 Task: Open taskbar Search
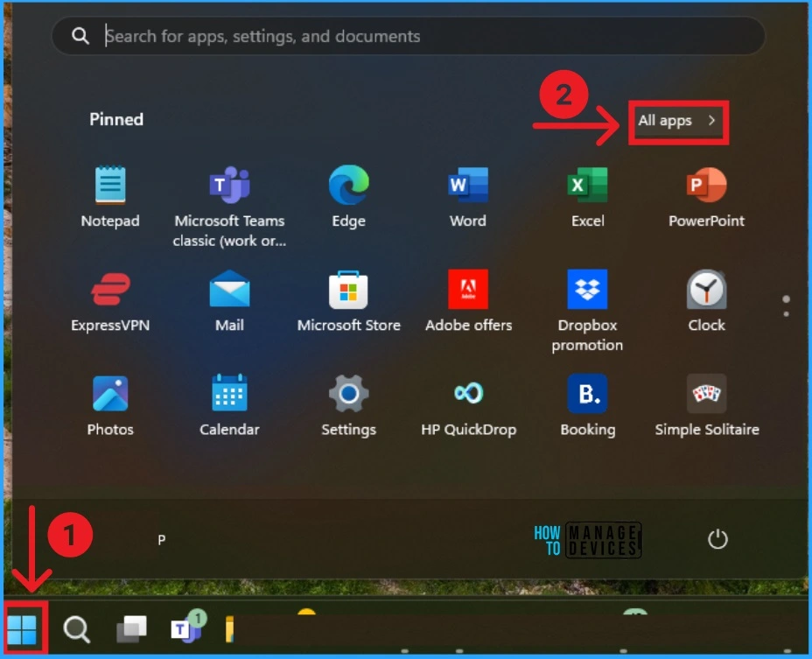pyautogui.click(x=77, y=629)
